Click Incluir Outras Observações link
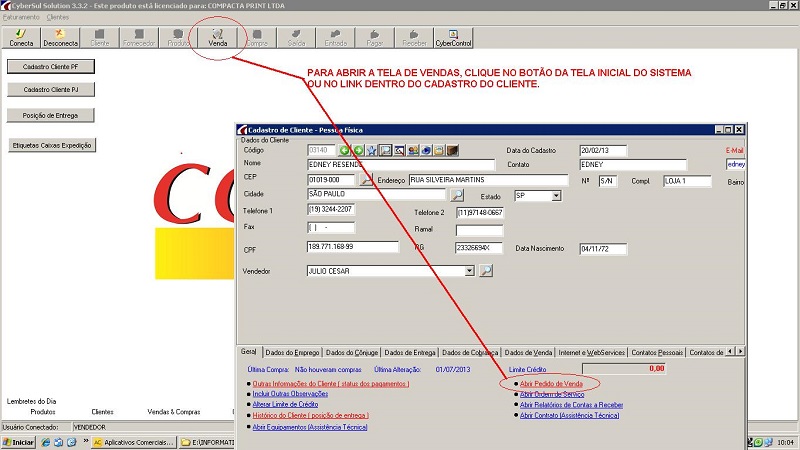 click(290, 394)
